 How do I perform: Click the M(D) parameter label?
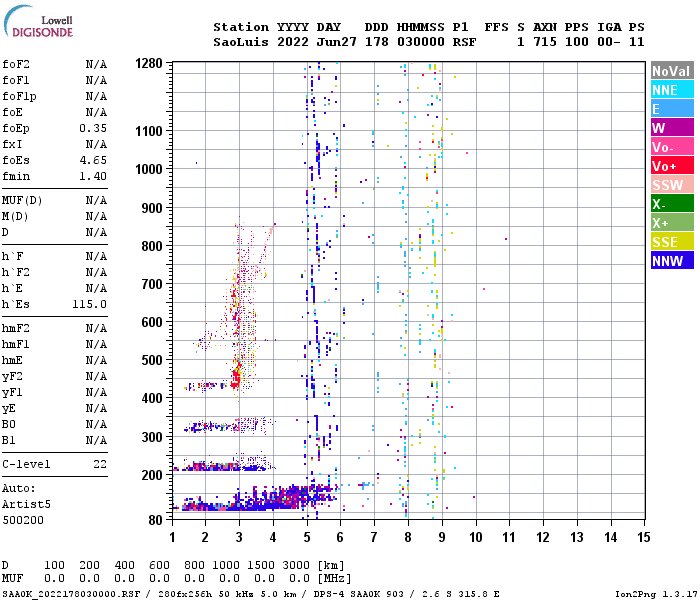click(15, 217)
